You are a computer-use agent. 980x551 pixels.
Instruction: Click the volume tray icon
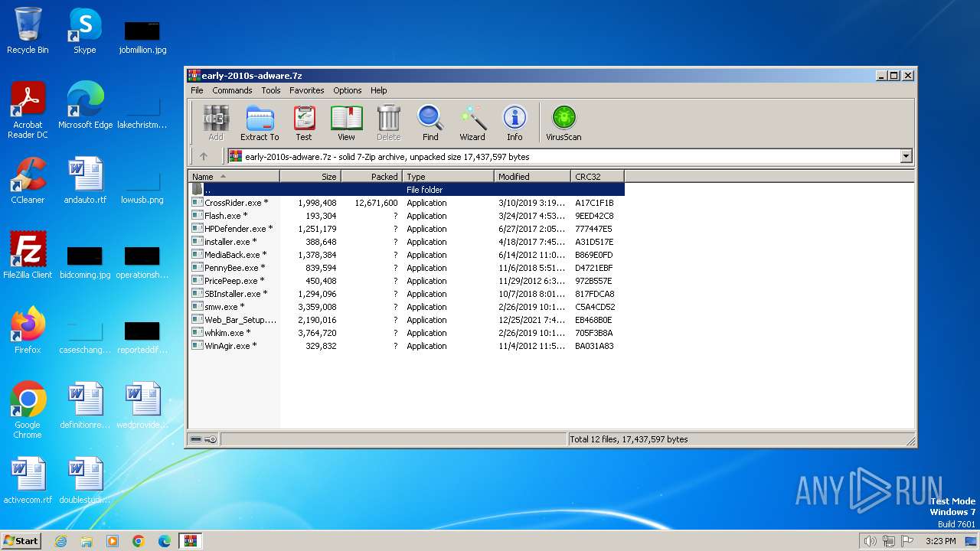pos(870,541)
